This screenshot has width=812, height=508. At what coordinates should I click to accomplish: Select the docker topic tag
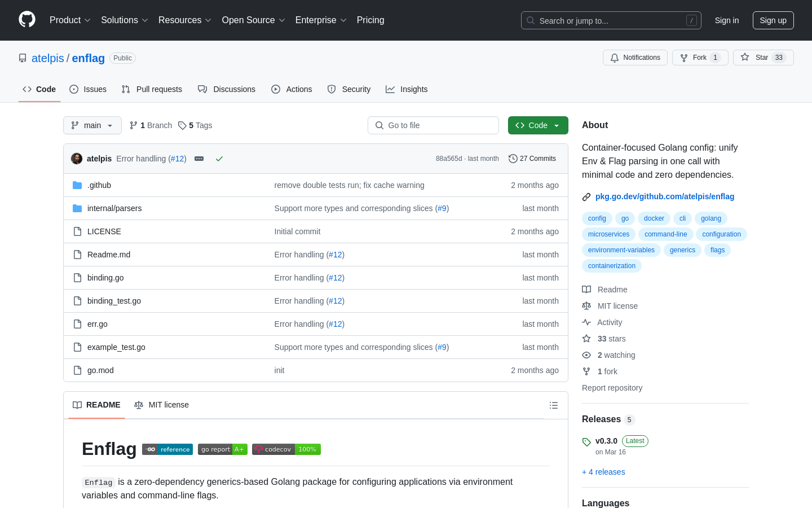click(x=654, y=218)
